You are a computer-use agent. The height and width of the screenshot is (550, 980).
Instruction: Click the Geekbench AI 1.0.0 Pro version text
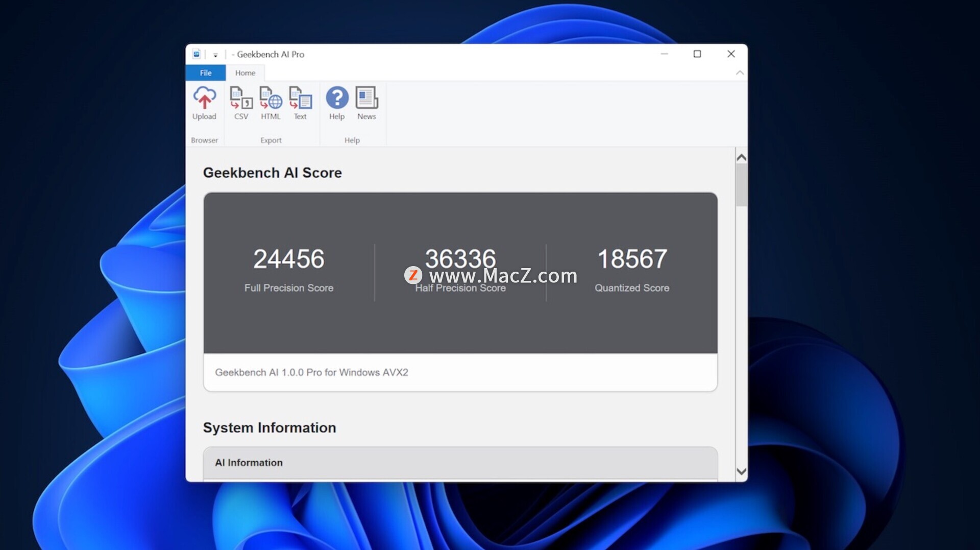311,372
